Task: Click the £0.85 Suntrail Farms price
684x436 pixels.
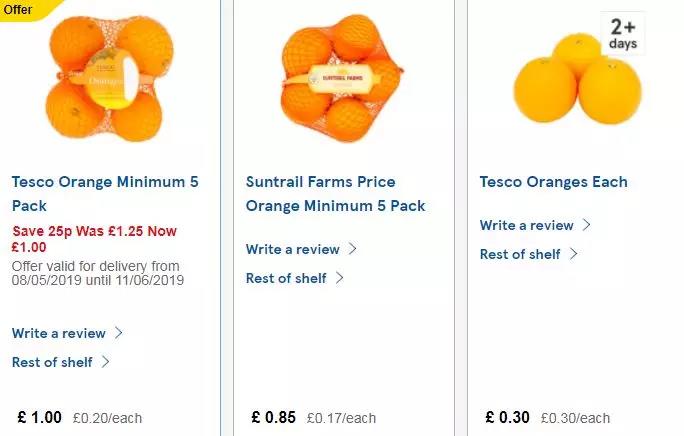Action: [273, 417]
